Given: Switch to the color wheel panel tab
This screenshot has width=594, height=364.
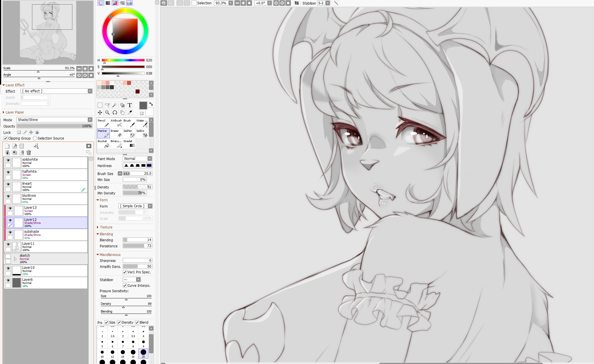Looking at the screenshot, I should [101, 3].
